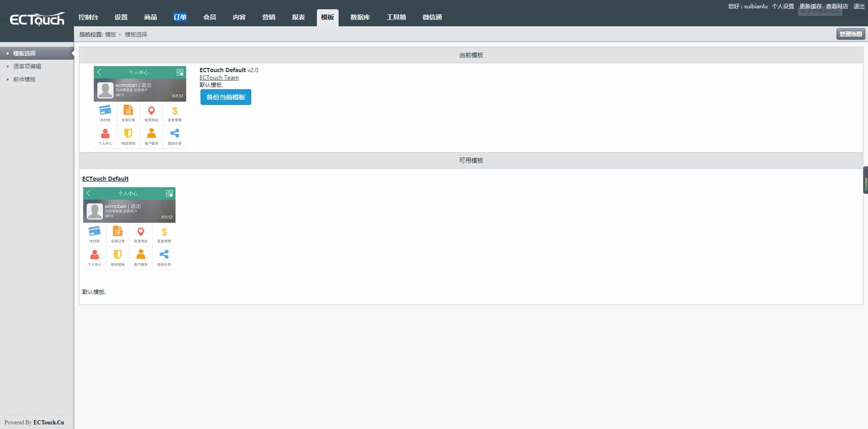Click the greeting text 您好: suibianlu
868x429 pixels.
[x=748, y=6]
